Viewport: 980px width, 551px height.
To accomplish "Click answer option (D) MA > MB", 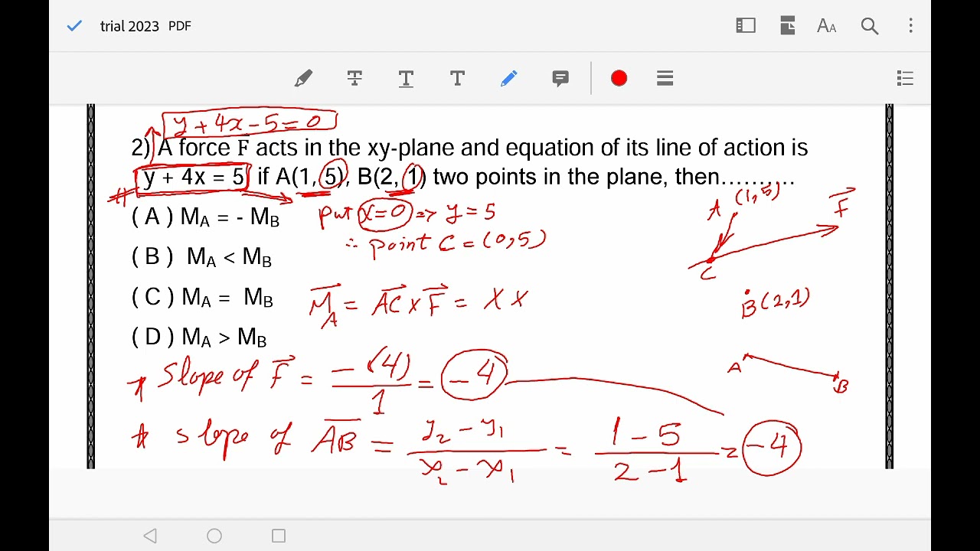I will coord(199,337).
